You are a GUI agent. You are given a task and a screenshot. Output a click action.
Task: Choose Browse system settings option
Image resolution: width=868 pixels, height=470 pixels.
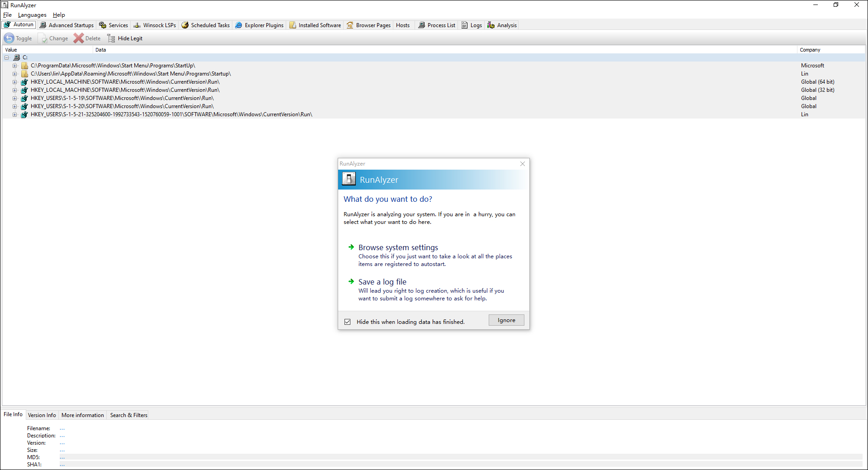398,247
